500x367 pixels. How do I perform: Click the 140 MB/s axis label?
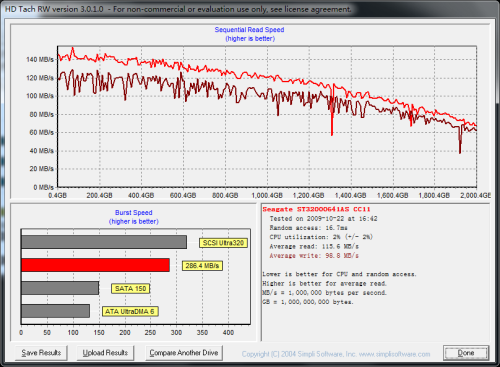tap(40, 60)
